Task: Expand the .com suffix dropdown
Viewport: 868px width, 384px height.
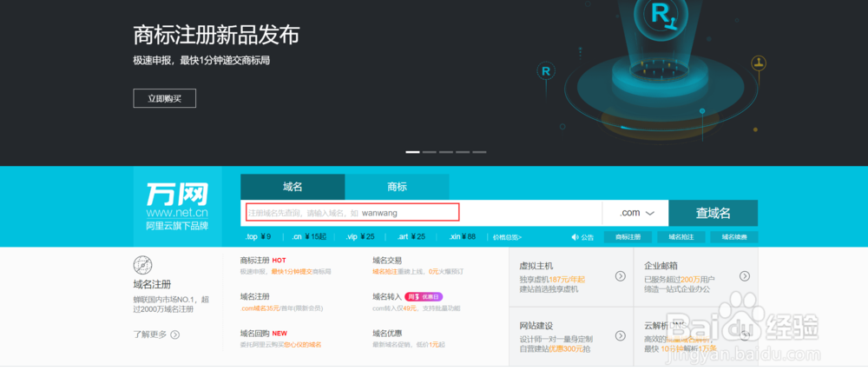Action: click(636, 213)
